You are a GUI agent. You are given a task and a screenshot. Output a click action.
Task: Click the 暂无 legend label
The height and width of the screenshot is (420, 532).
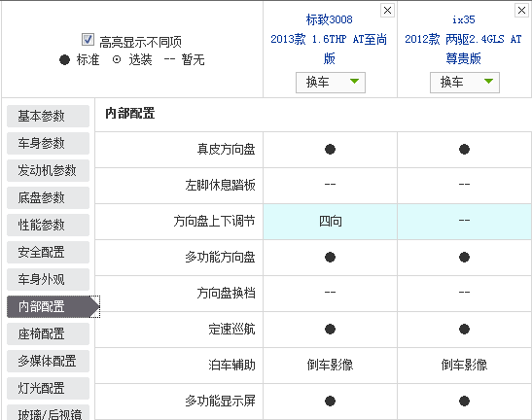point(193,60)
